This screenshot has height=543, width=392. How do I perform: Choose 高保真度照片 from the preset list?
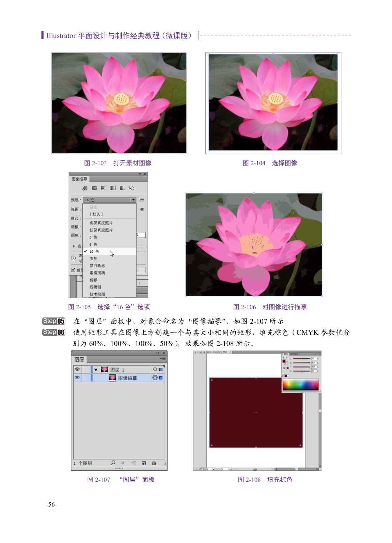coord(101,223)
